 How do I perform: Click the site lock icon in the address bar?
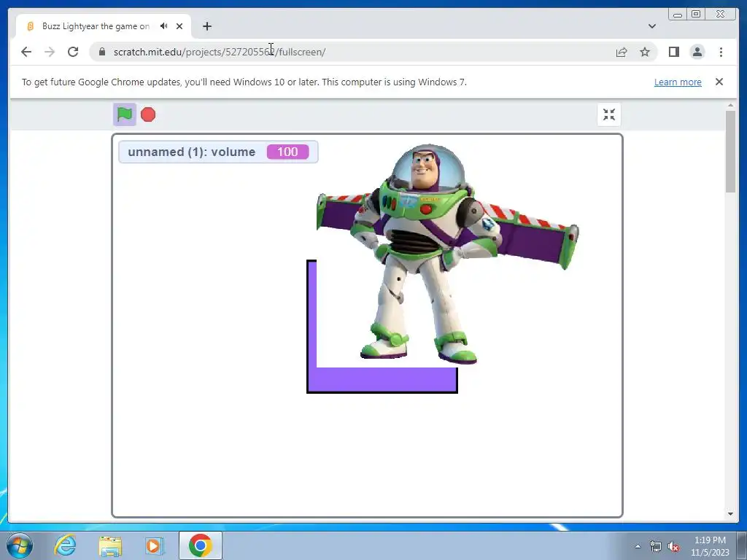coord(102,52)
